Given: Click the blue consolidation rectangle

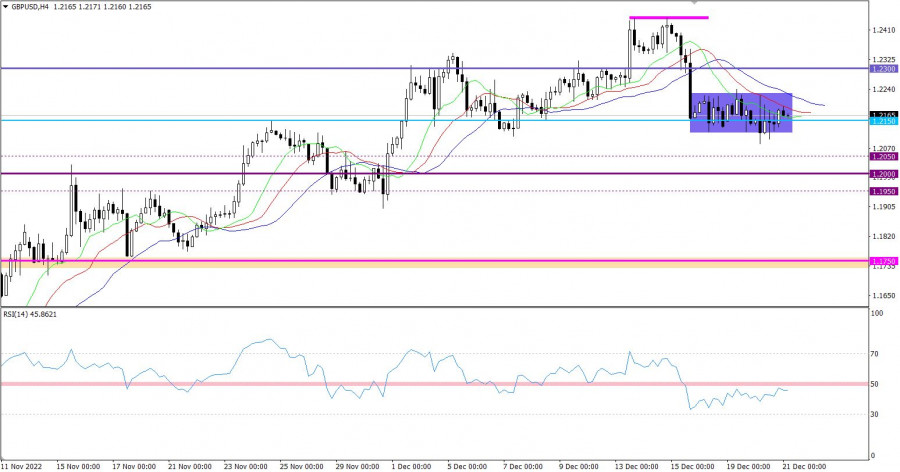Looking at the screenshot, I should click(741, 113).
